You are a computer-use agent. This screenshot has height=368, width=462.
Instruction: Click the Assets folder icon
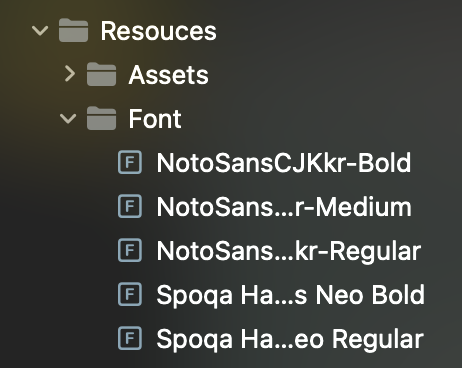[101, 74]
